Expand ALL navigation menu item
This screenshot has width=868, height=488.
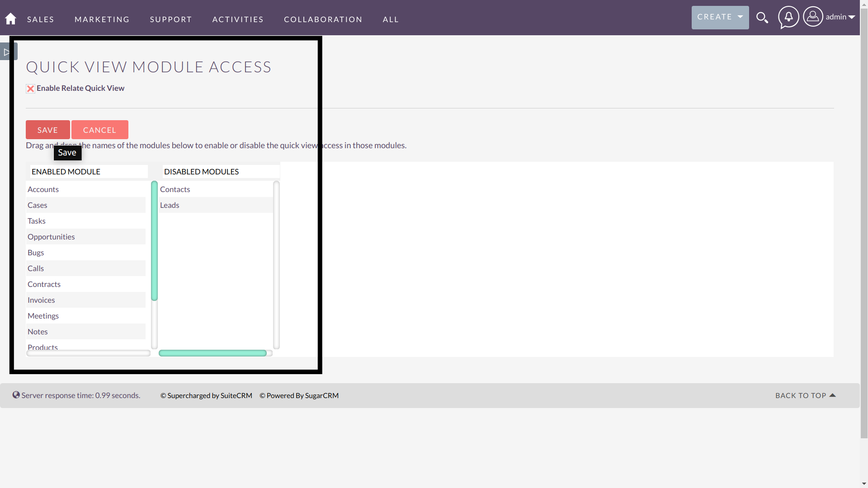click(x=391, y=19)
